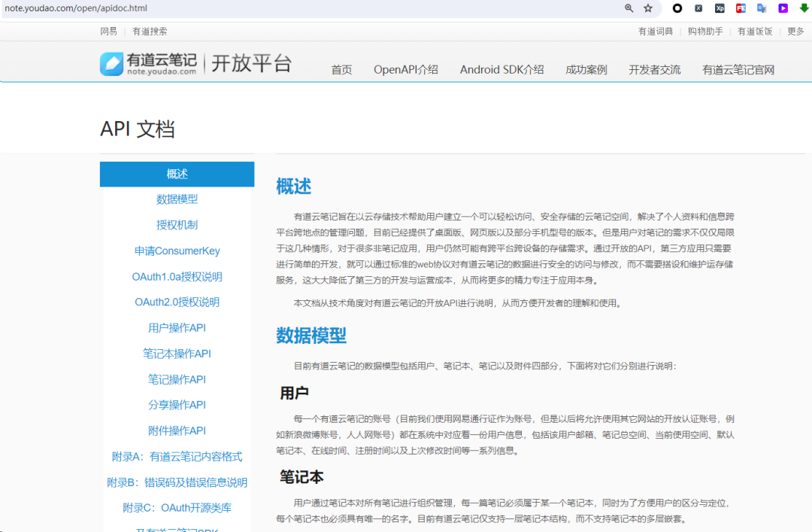Open the 网易 link in top bar

(109, 32)
